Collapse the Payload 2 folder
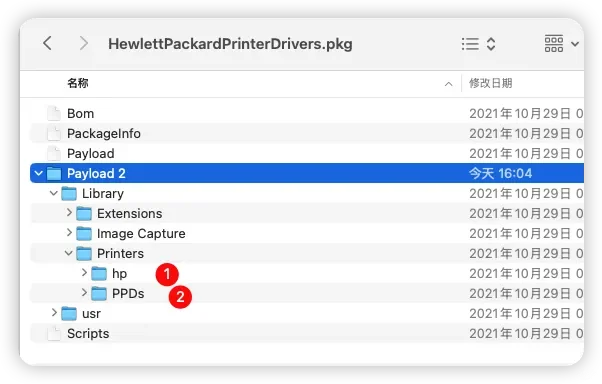Viewport: 602px width, 384px height. click(38, 173)
